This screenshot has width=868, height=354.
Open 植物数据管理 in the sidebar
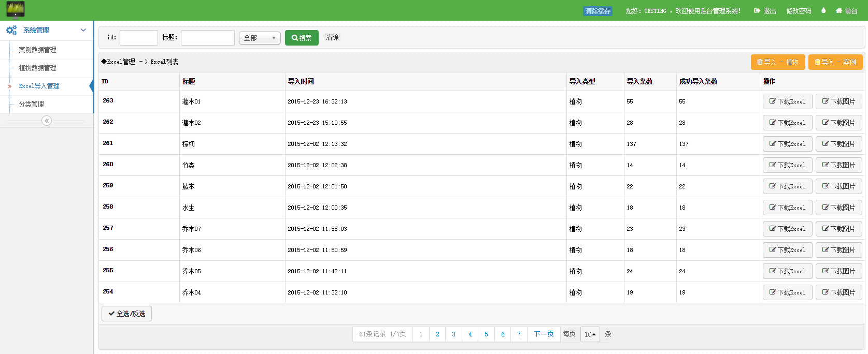pyautogui.click(x=38, y=68)
